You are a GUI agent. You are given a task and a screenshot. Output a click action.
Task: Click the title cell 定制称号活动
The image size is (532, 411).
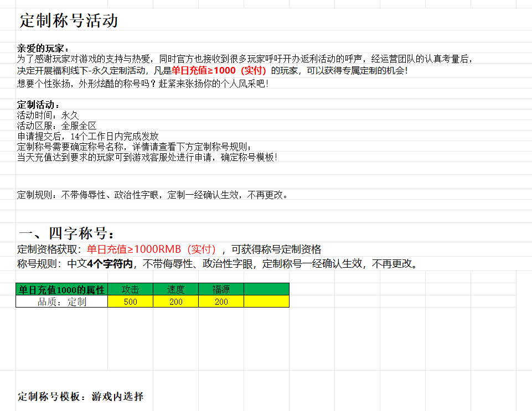pyautogui.click(x=69, y=21)
